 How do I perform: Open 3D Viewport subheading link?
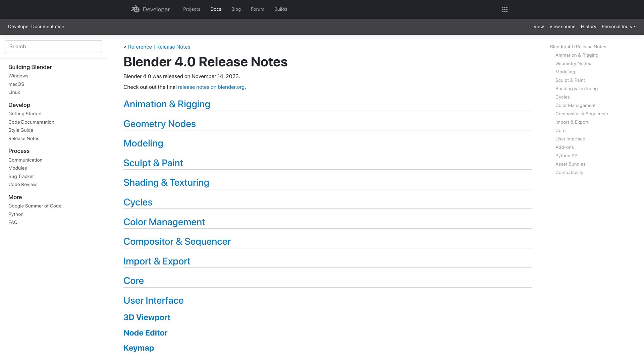tap(147, 317)
